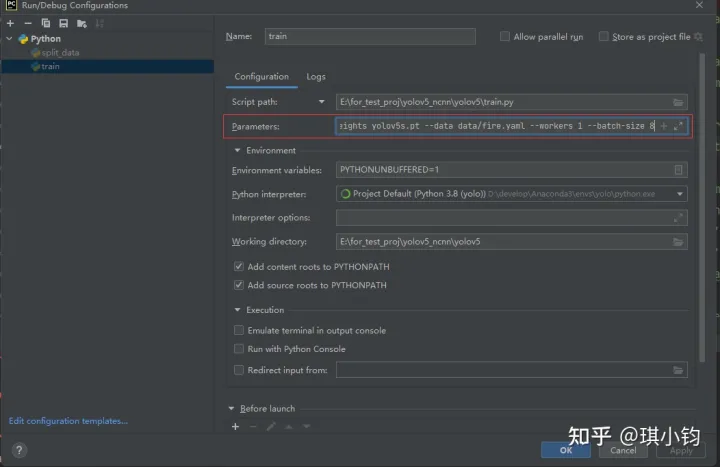Click into the Name field
720x467 pixels.
coord(370,36)
